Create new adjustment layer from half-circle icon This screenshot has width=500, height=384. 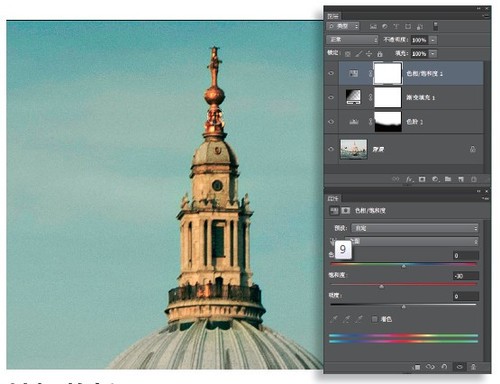[x=435, y=179]
